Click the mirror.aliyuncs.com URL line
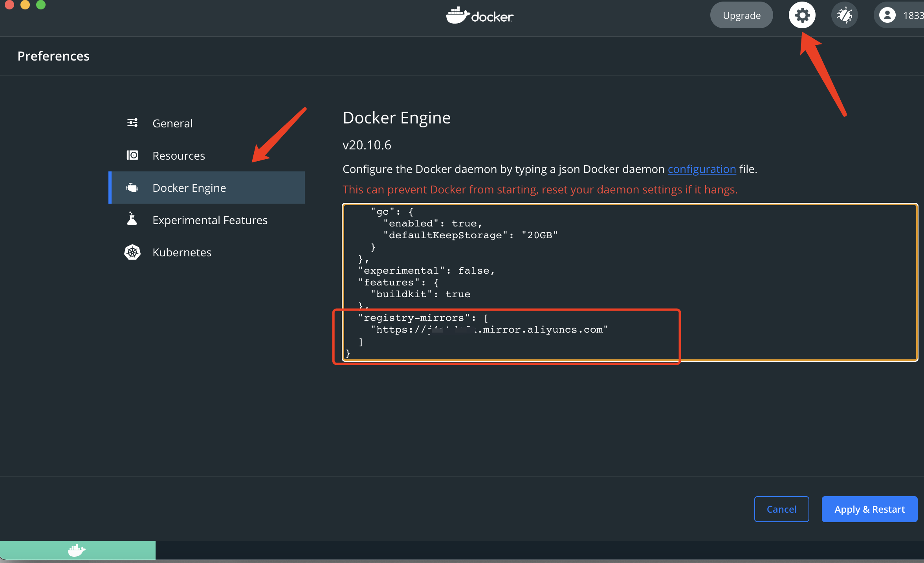Image resolution: width=924 pixels, height=563 pixels. point(489,329)
